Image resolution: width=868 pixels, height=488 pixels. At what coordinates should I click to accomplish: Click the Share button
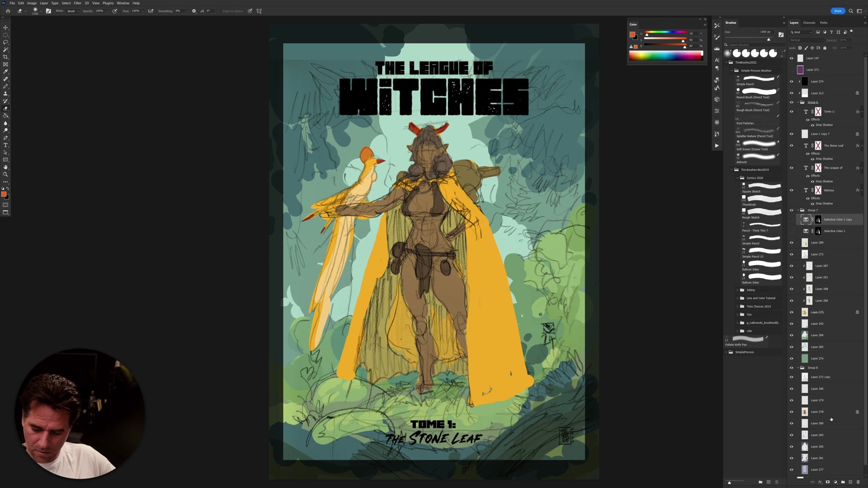838,11
